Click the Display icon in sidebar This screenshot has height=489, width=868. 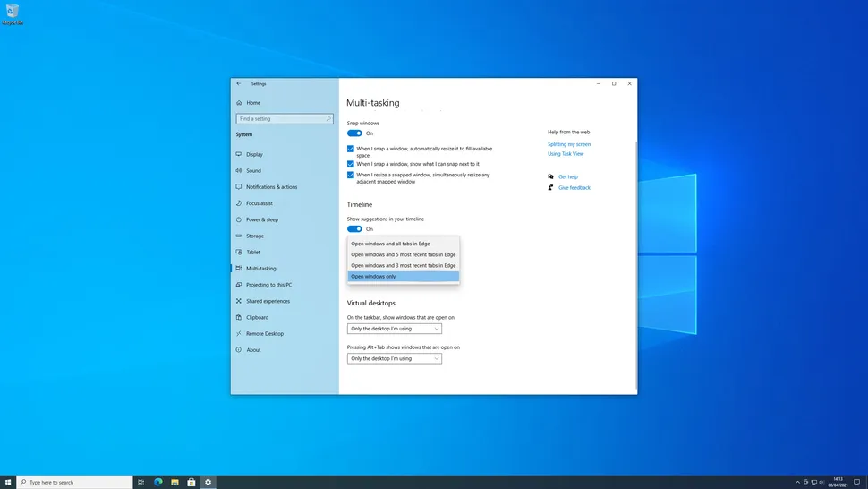[239, 155]
